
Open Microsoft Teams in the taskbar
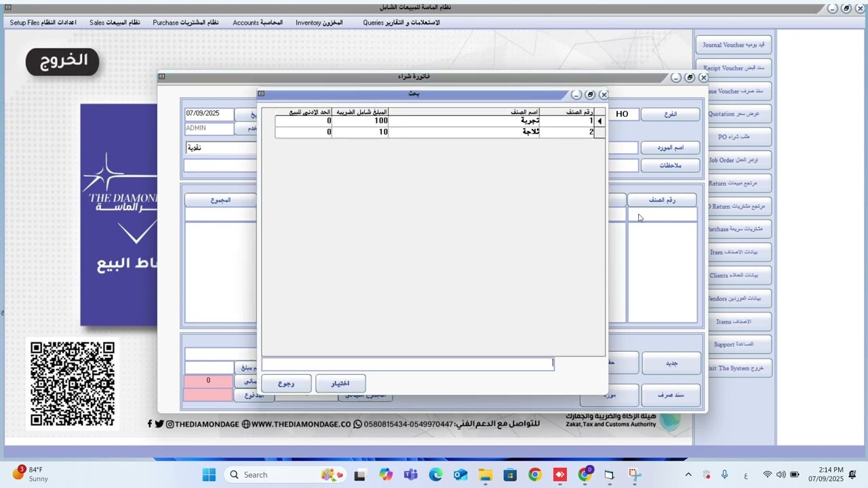(410, 474)
